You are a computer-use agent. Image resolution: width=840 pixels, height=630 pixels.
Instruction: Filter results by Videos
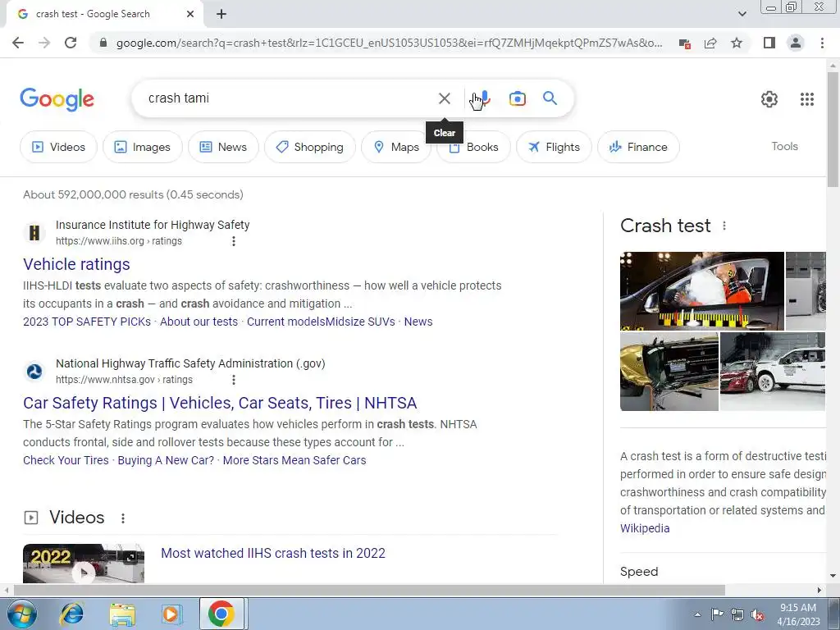pyautogui.click(x=59, y=147)
